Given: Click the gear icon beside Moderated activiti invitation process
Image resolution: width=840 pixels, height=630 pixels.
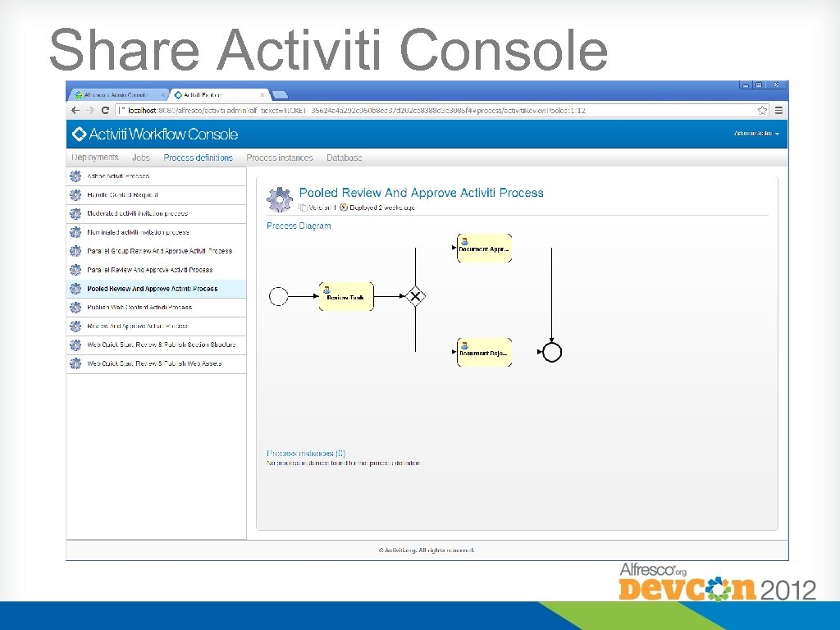Looking at the screenshot, I should click(x=75, y=214).
